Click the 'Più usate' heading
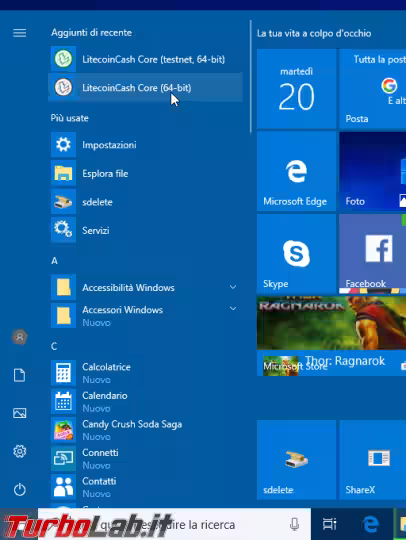 point(70,118)
